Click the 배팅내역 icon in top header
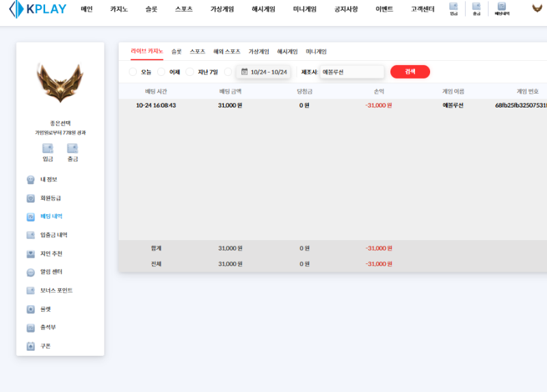 click(502, 8)
